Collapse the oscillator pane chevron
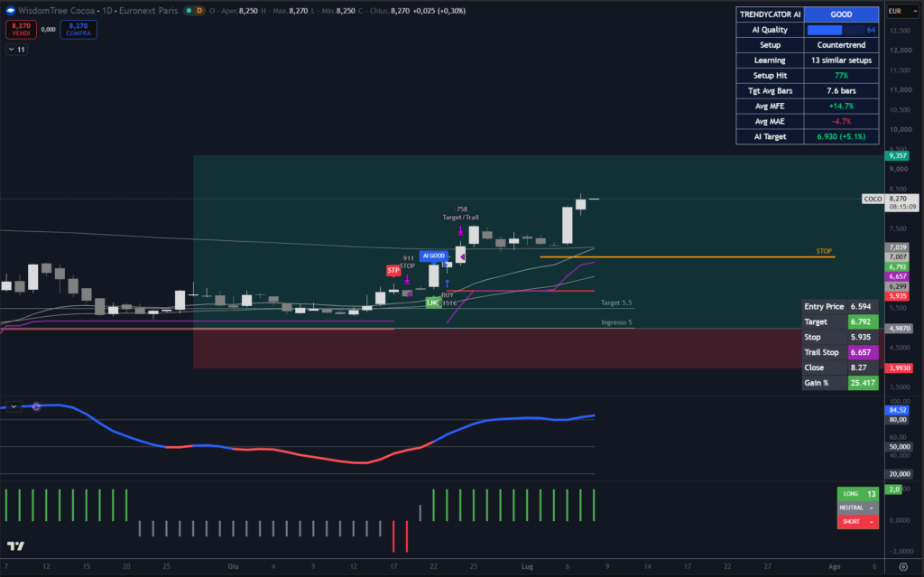 point(13,406)
